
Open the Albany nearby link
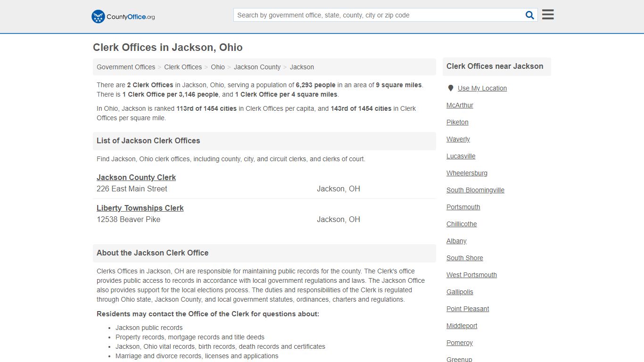coord(456,241)
